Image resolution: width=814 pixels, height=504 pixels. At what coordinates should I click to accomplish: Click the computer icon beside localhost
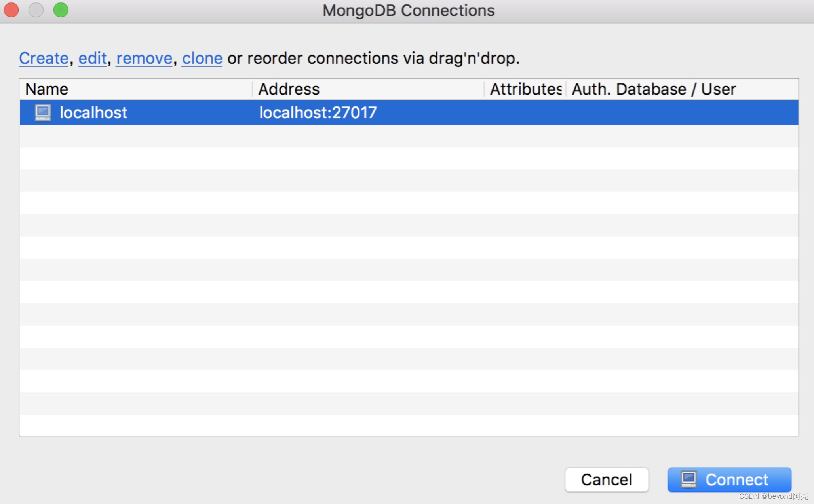tap(43, 113)
